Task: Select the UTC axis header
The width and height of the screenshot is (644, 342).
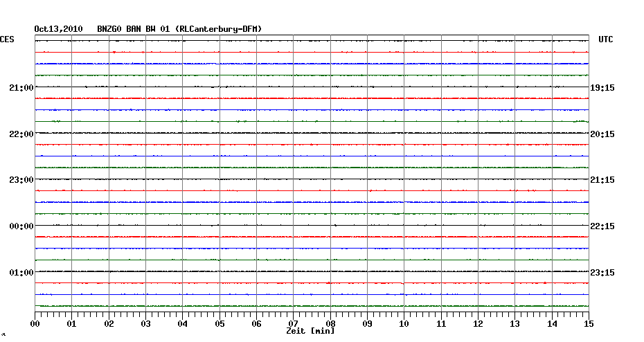Action: (605, 40)
